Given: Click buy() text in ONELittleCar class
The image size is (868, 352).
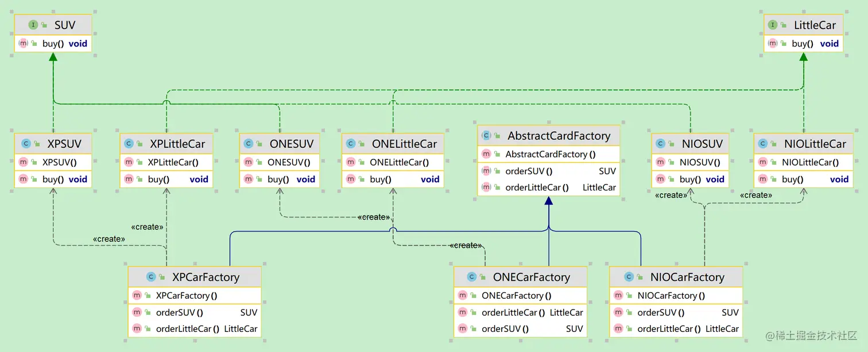Looking at the screenshot, I should [381, 179].
